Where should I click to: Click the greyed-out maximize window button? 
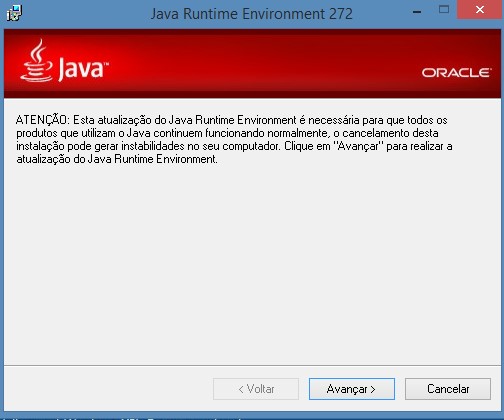pos(444,10)
